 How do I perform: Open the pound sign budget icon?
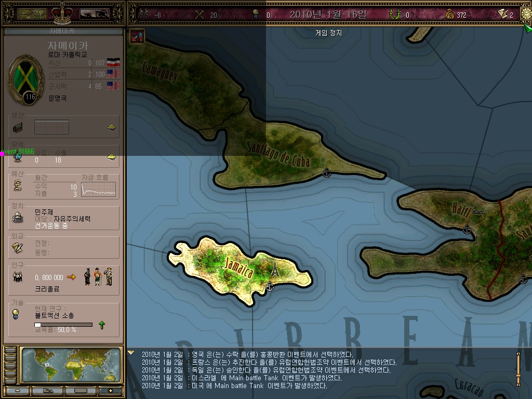18,185
